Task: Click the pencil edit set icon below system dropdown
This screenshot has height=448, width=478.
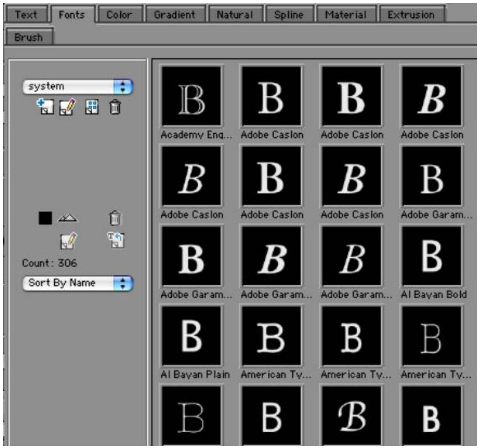Action: tap(67, 107)
